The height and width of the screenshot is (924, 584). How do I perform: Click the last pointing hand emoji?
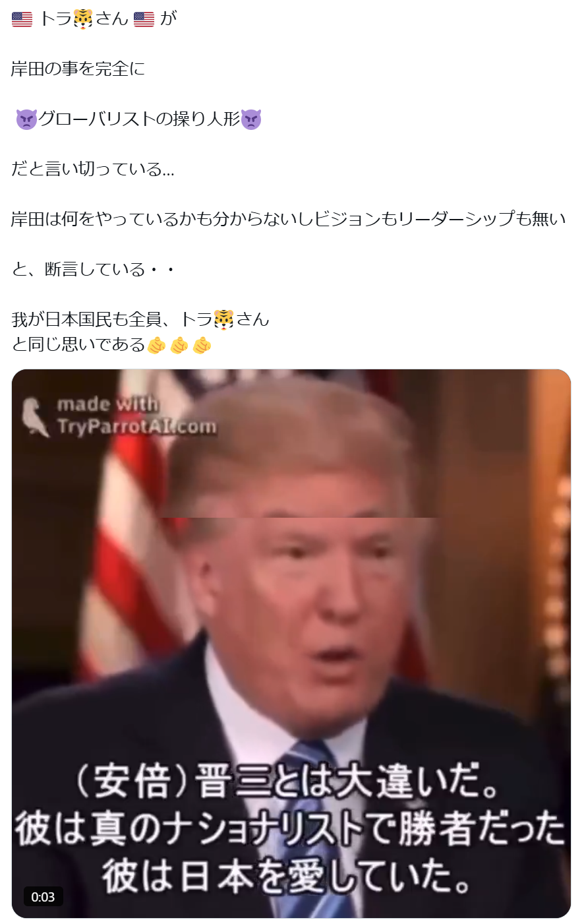pyautogui.click(x=202, y=345)
